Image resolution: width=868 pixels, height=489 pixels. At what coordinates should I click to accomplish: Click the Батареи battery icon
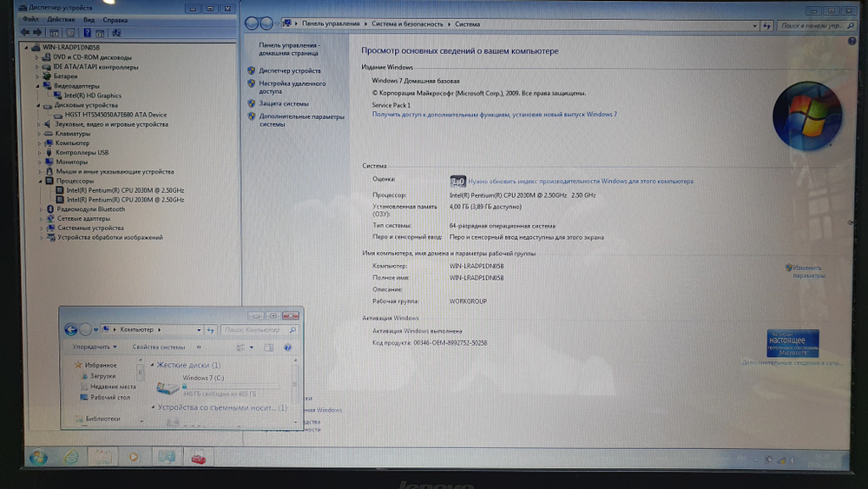pos(47,76)
